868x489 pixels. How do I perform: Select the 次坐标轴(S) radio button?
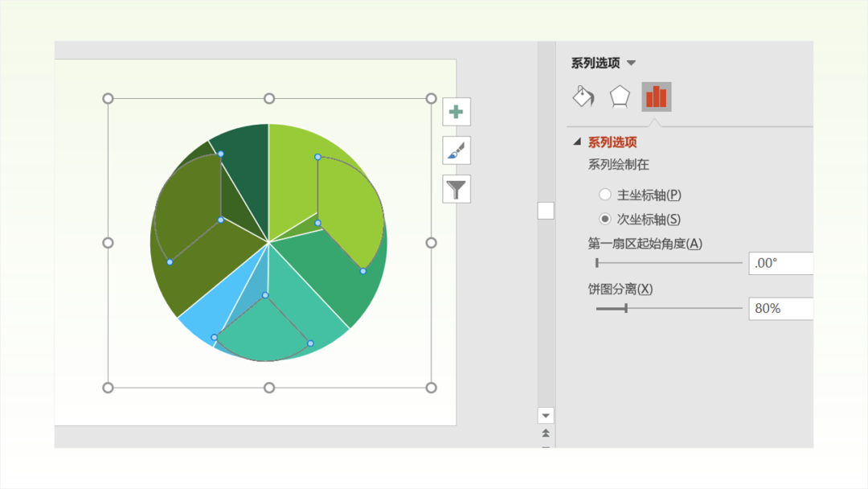pos(605,219)
